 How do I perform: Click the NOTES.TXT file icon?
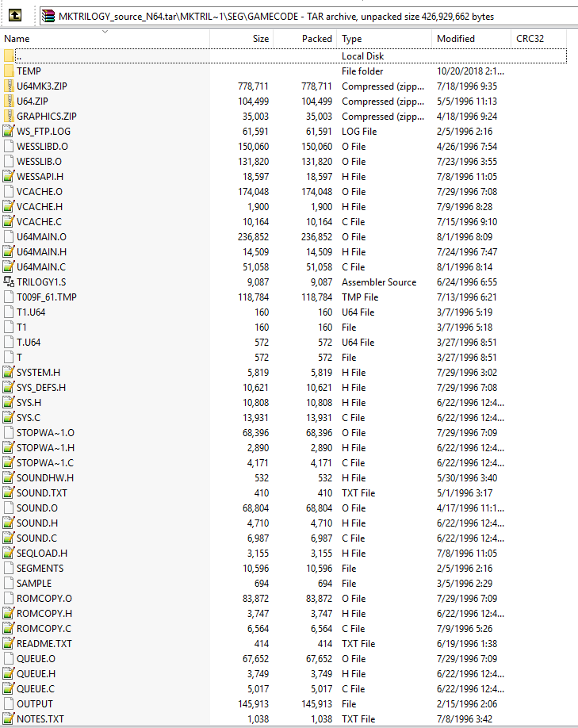(9, 718)
